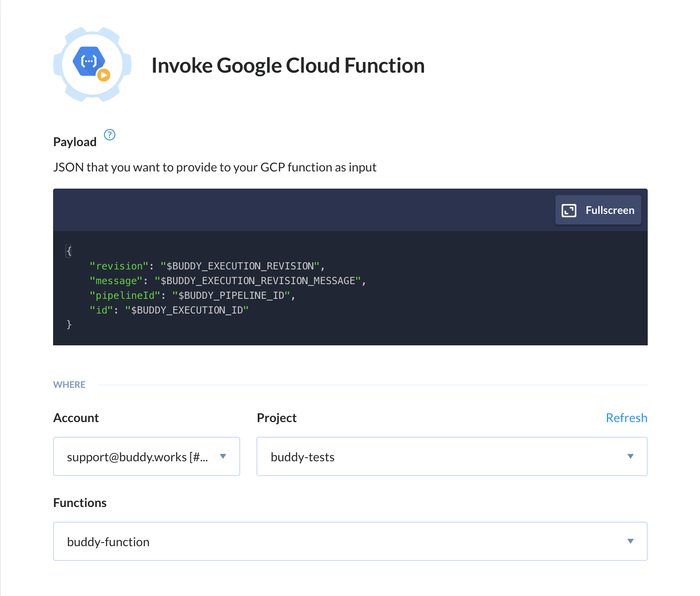Screen dimensions: 700x596
Task: Open the Account dropdown showing support@buddy.works
Action: click(x=147, y=456)
